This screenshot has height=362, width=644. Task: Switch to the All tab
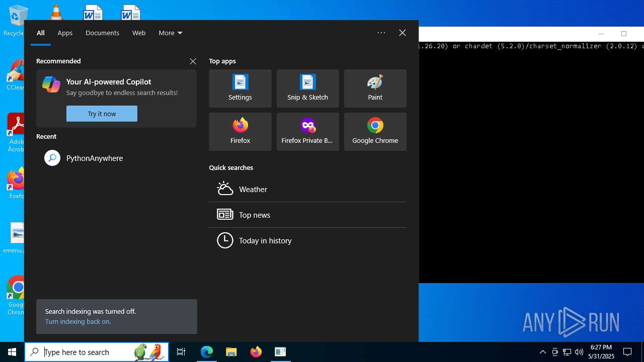[x=41, y=33]
